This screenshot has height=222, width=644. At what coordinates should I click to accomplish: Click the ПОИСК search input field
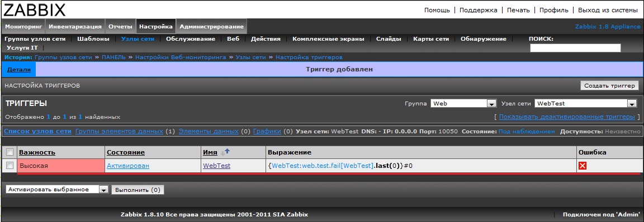(575, 48)
